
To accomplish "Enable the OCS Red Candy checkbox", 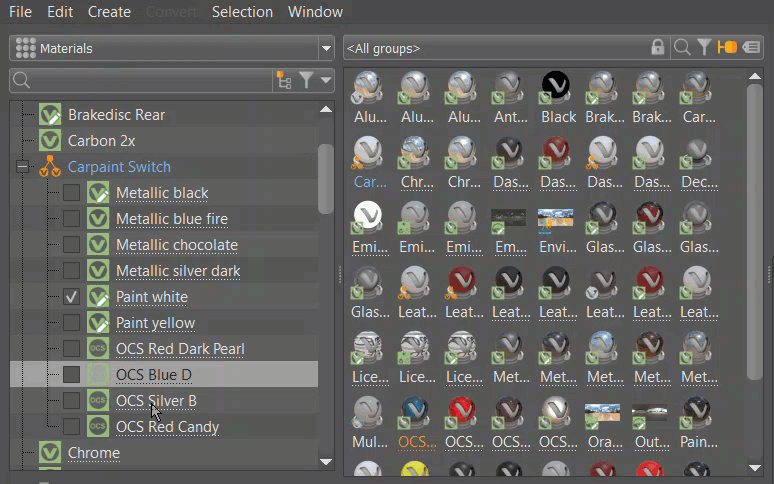I will pyautogui.click(x=71, y=426).
